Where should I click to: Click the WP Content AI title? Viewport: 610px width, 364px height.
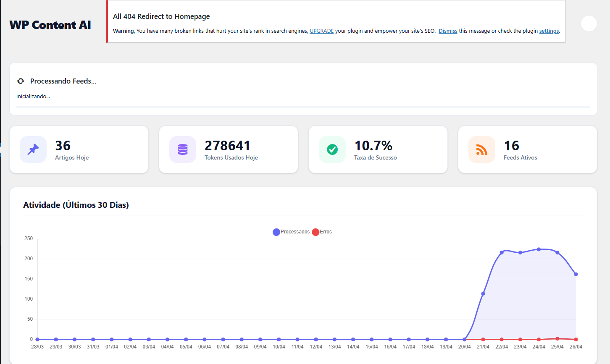click(50, 25)
